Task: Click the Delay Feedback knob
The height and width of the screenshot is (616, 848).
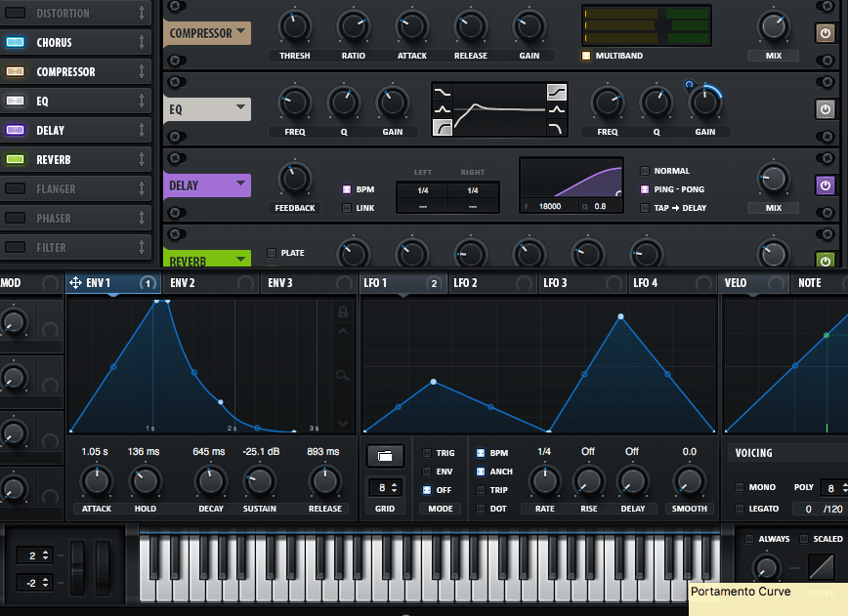Action: pos(294,179)
